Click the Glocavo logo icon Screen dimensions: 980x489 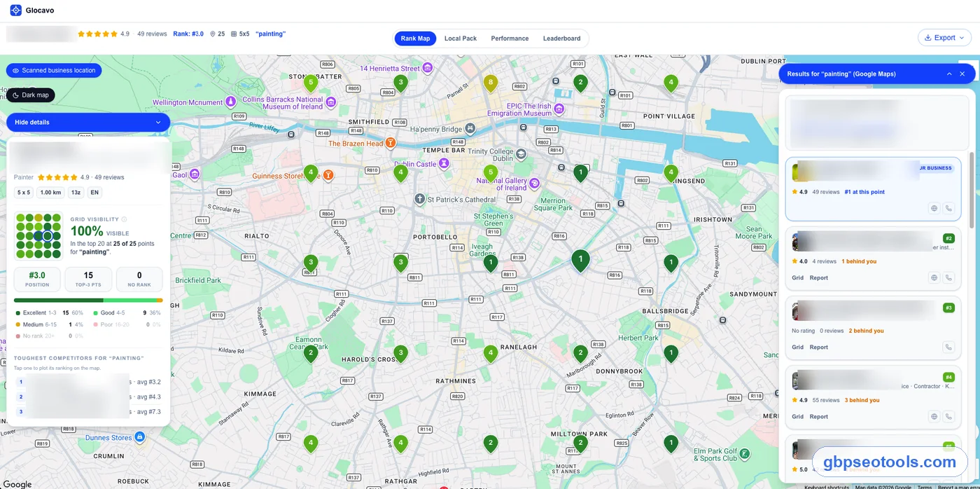point(15,11)
